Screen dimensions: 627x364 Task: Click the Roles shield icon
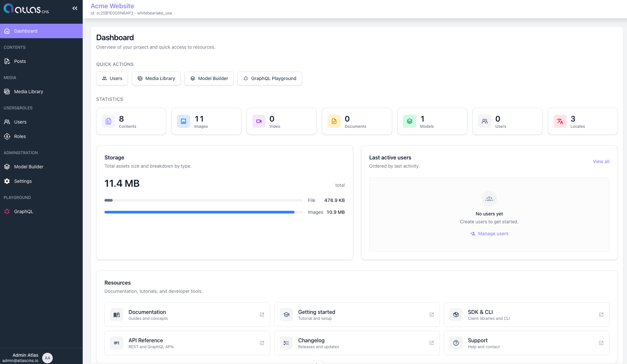(7, 136)
